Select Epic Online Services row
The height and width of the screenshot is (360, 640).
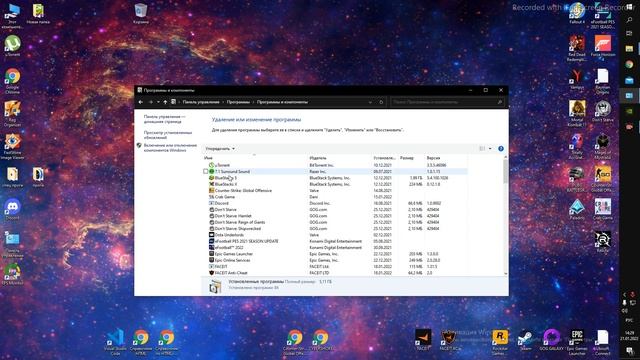[x=335, y=260]
